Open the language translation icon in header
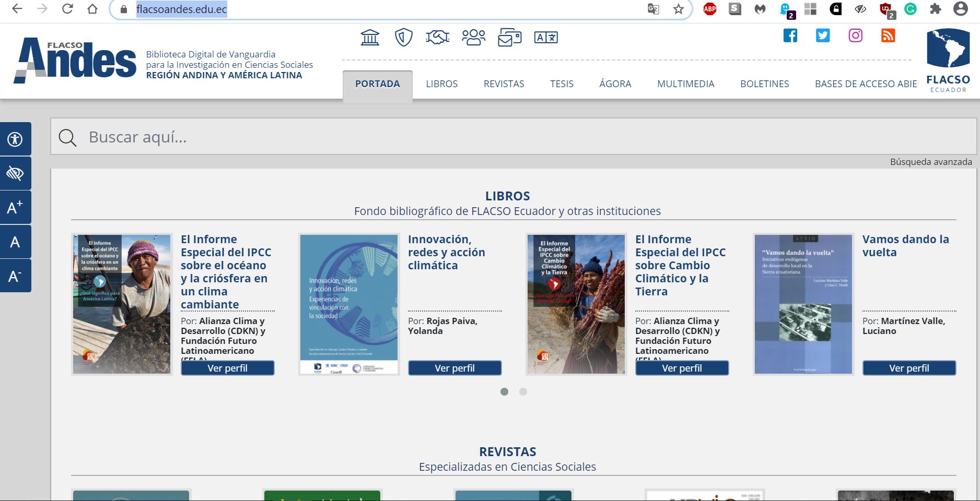The image size is (980, 501). point(546,38)
